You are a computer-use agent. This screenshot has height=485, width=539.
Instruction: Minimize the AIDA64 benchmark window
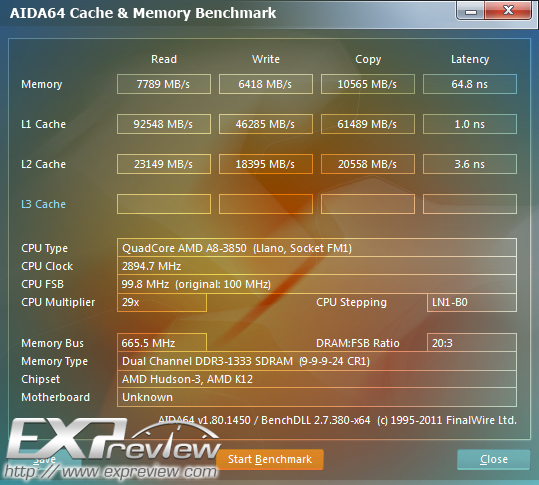point(471,11)
